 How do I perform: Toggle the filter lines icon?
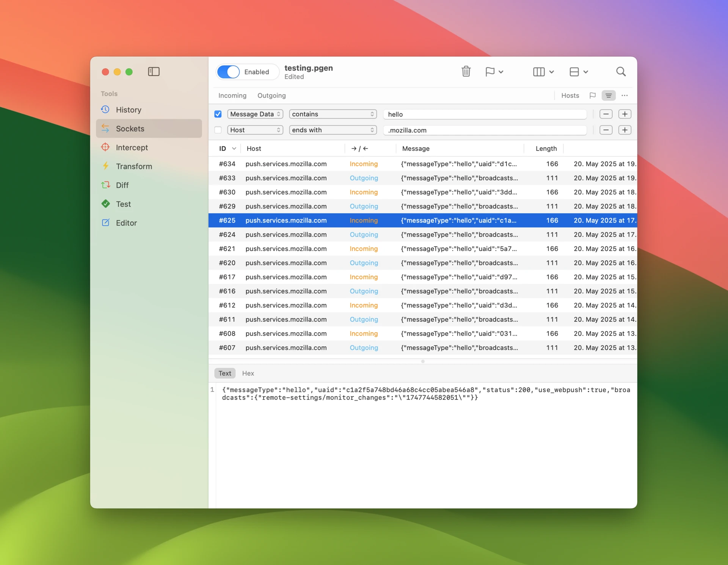coord(608,96)
